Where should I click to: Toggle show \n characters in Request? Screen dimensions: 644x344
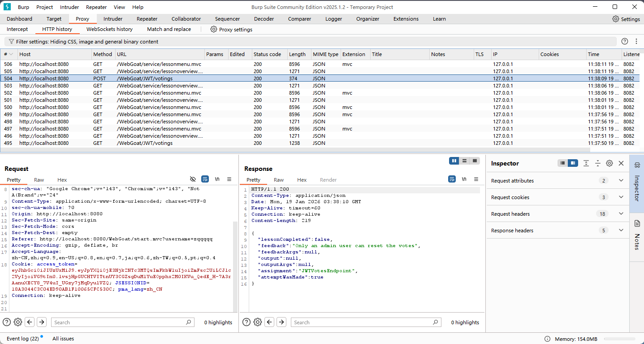pyautogui.click(x=217, y=179)
